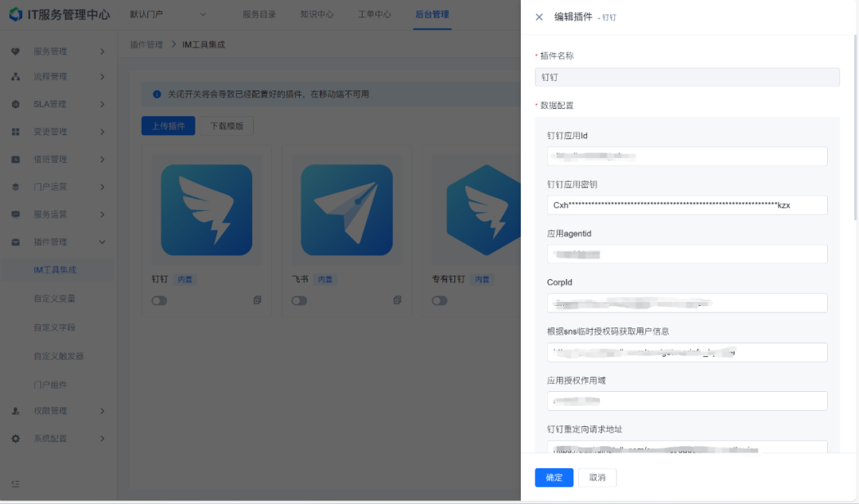
Task: Click the 门户运营 layers icon
Action: pos(15,187)
